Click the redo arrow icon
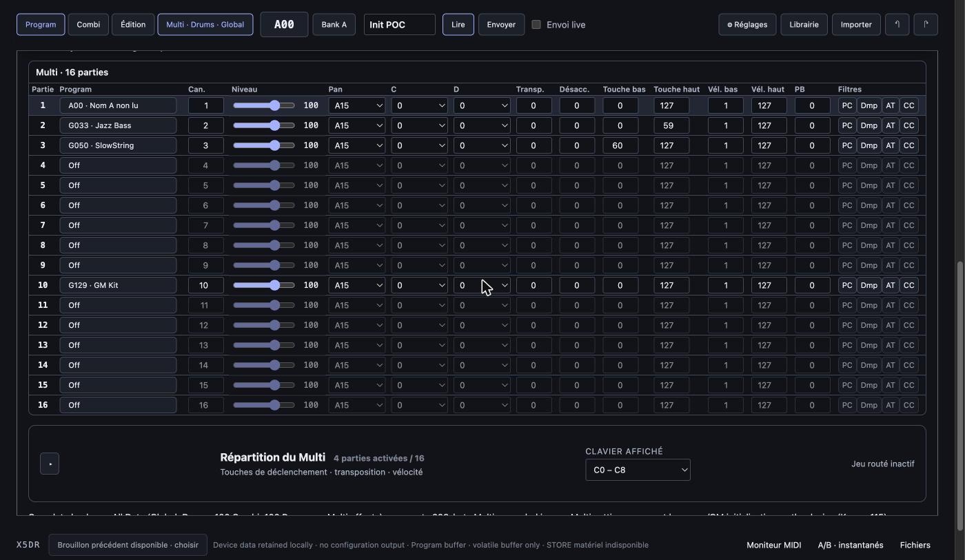Viewport: 965px width, 560px height. 926,24
